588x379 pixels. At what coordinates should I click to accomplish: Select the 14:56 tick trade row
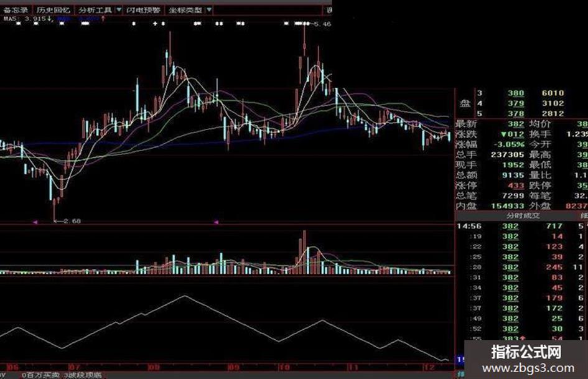[521, 227]
